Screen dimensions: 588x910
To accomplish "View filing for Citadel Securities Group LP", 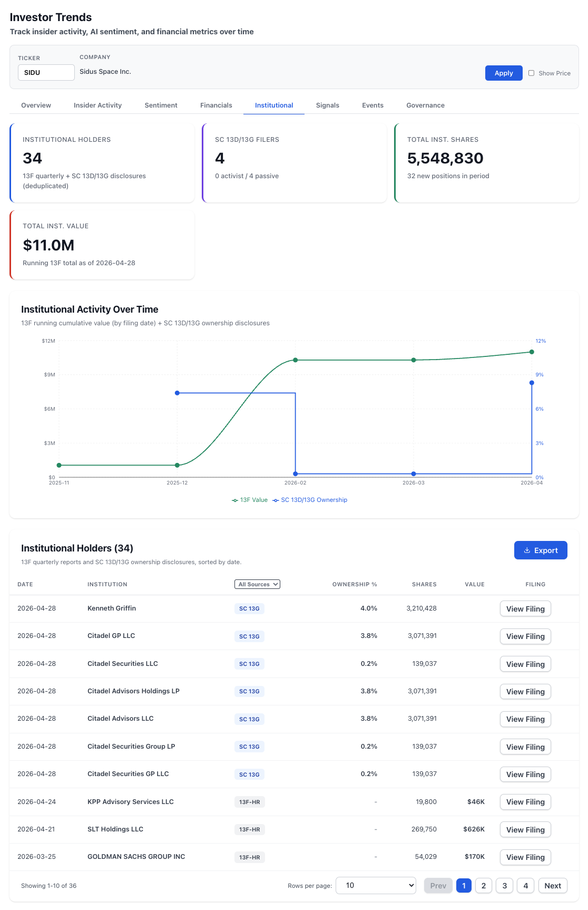I will coord(525,747).
